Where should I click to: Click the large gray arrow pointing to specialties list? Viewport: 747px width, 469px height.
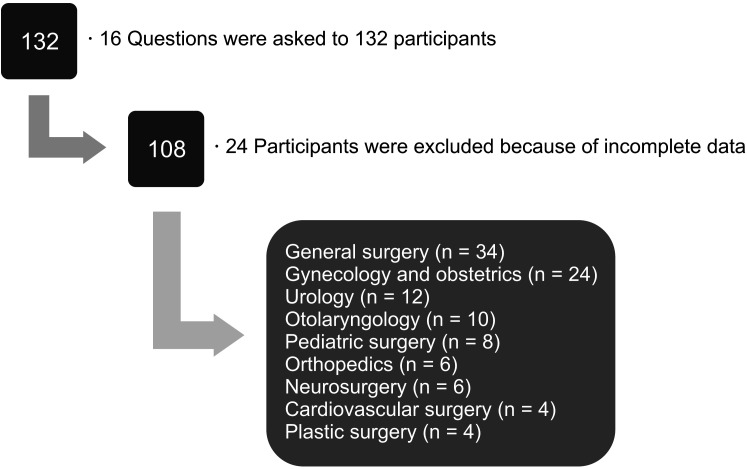coord(186,290)
